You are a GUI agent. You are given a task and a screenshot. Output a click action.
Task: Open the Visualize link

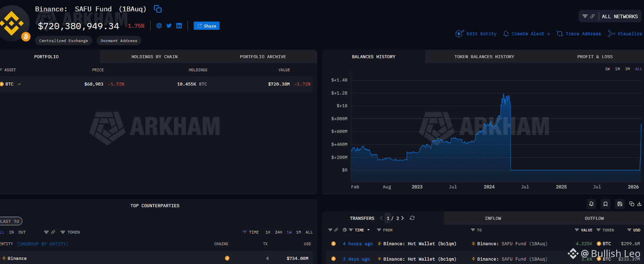(625, 34)
